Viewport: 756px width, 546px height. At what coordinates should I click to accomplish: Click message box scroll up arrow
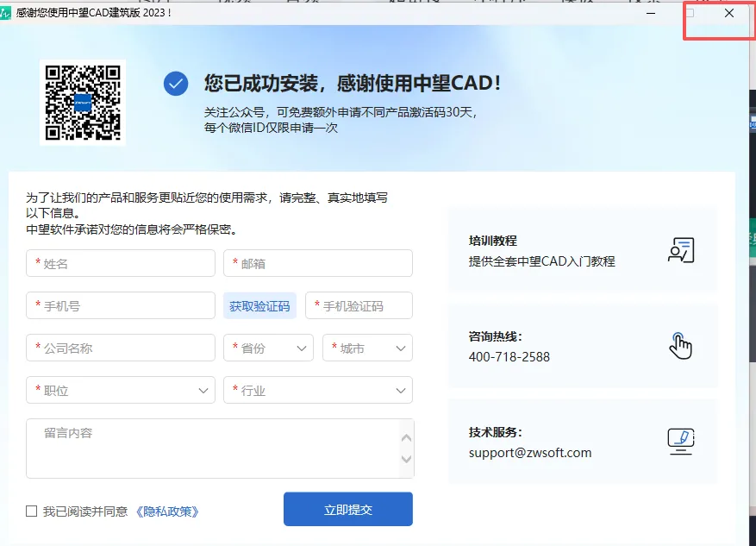click(406, 438)
